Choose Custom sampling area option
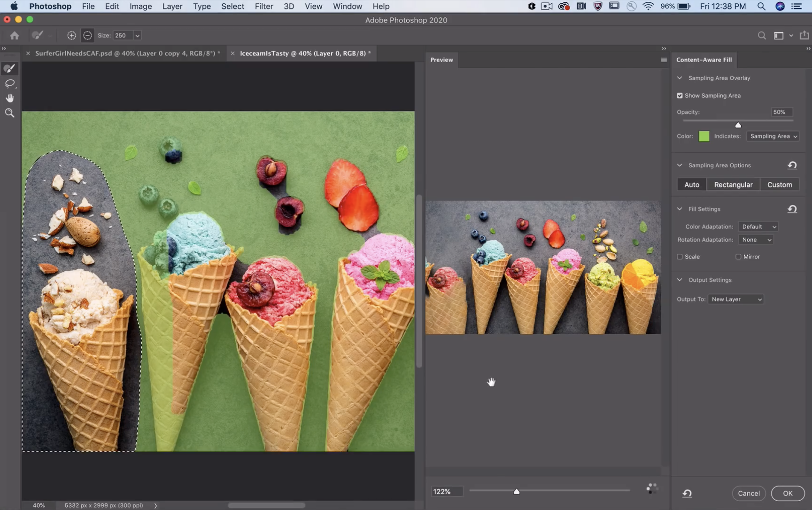The image size is (812, 510). tap(780, 185)
